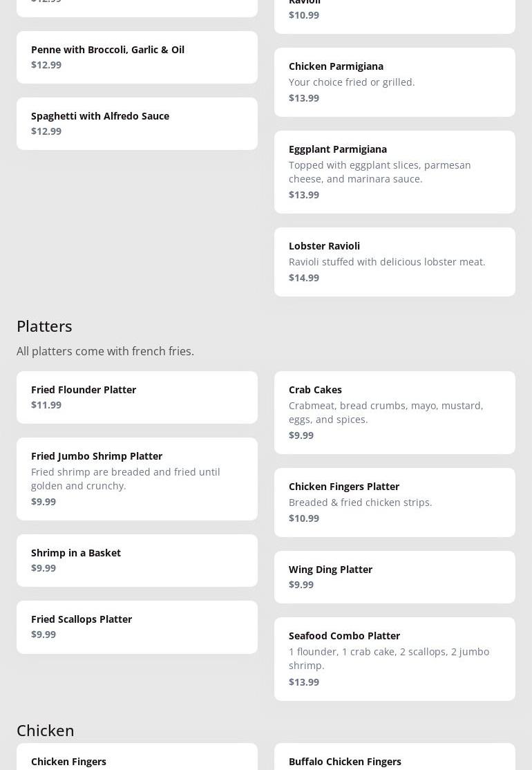
Task: Select the Chicken Fingers Platter
Action: tap(395, 503)
